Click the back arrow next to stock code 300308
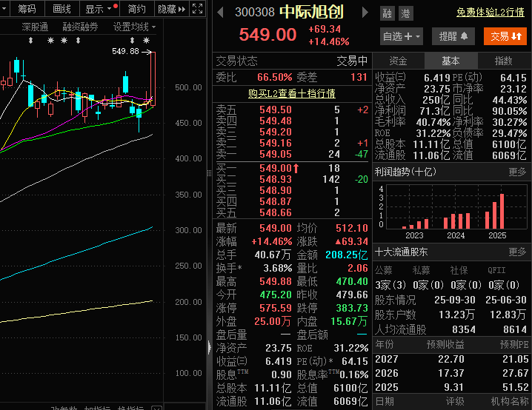 point(220,13)
